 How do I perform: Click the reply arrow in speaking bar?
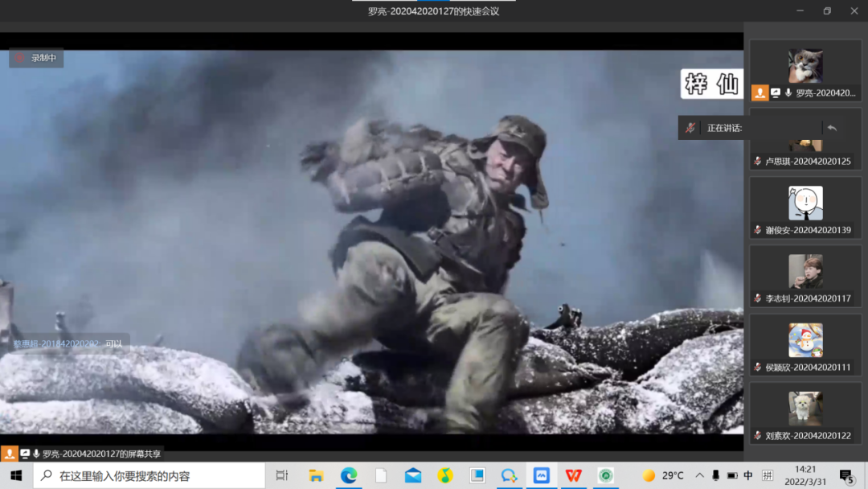tap(832, 128)
